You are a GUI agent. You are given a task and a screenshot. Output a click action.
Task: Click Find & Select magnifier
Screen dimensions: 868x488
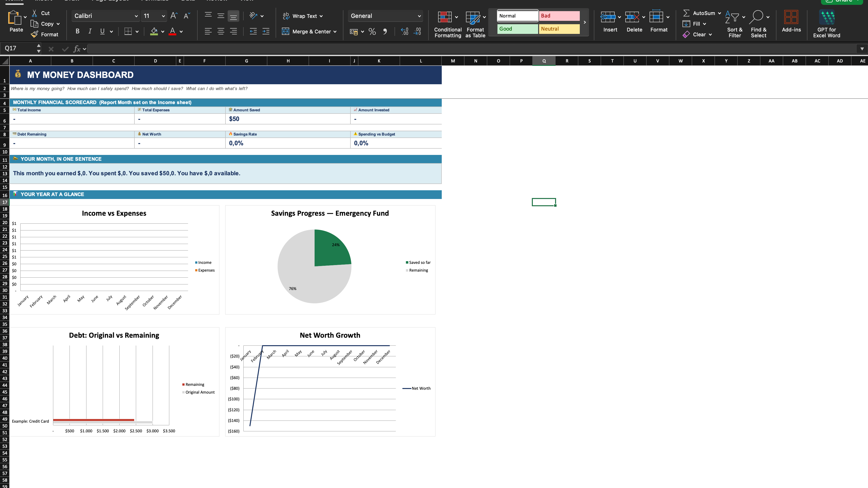pyautogui.click(x=756, y=17)
